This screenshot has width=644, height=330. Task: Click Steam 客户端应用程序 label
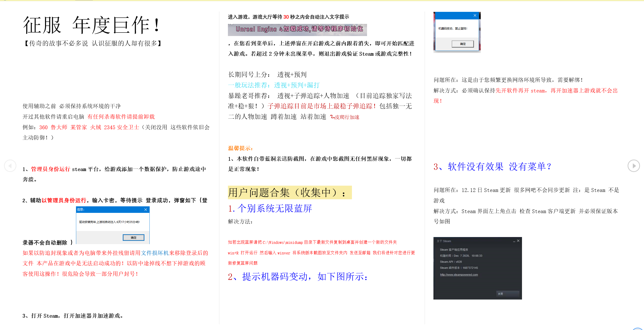pyautogui.click(x=454, y=250)
